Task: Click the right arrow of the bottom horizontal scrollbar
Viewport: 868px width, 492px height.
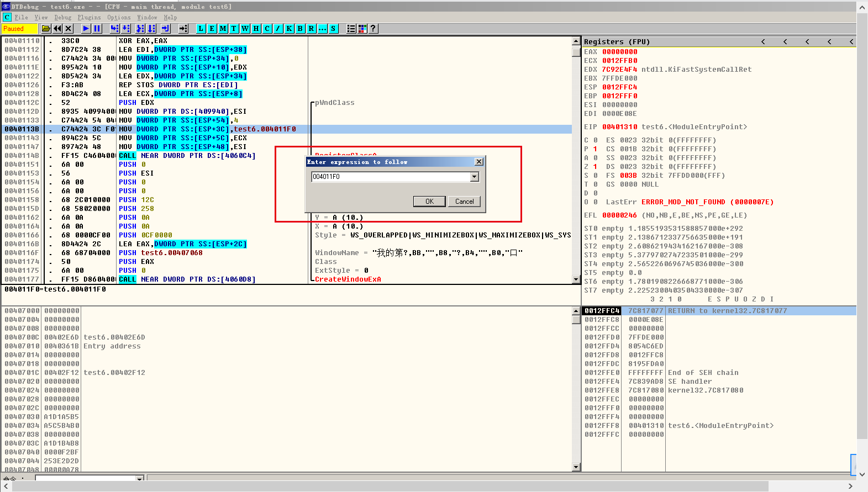Action: pyautogui.click(x=850, y=486)
